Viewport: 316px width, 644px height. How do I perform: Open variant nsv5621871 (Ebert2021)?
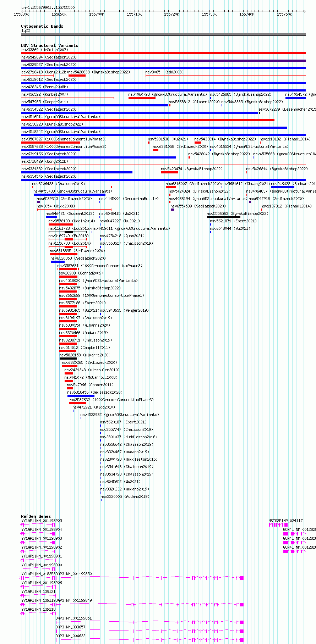233,221
